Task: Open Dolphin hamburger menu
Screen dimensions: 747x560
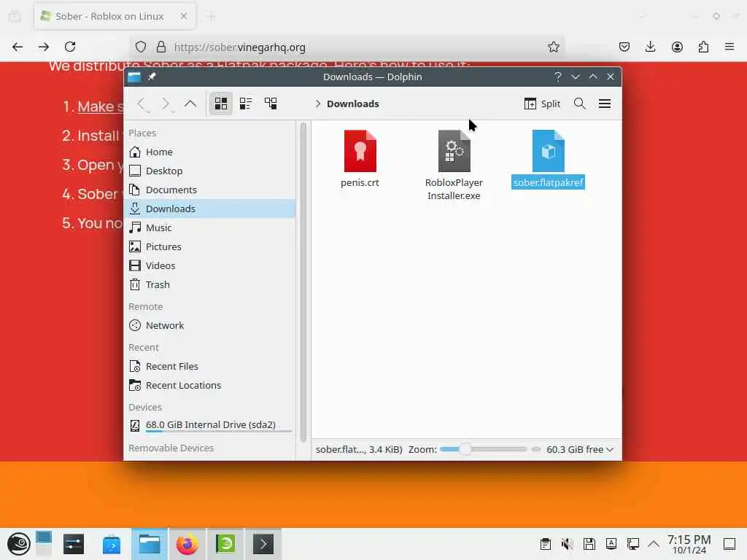Action: point(605,104)
